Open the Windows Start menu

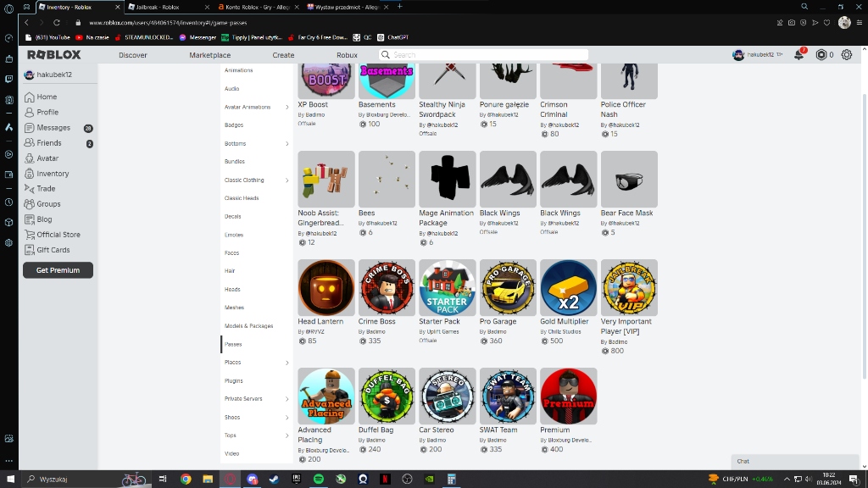[10, 480]
